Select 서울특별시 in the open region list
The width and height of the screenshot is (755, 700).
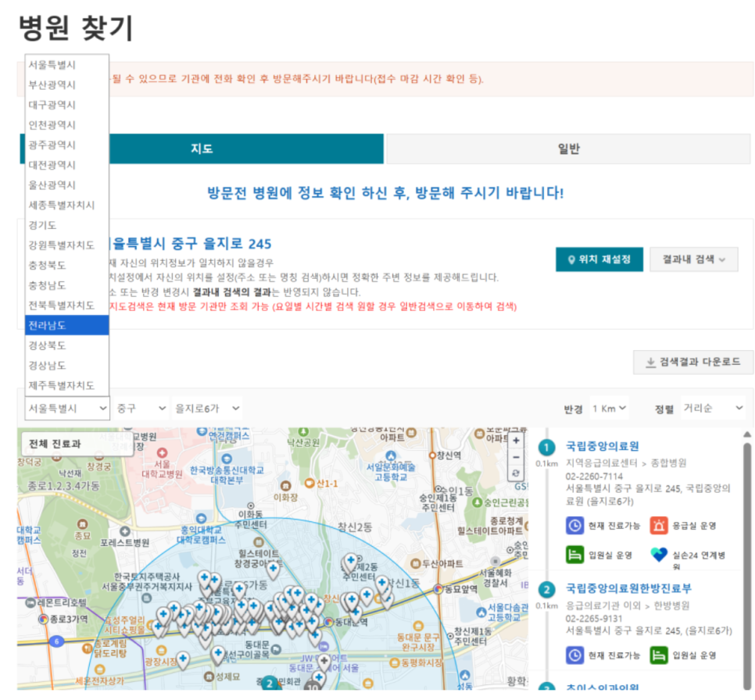coord(67,65)
